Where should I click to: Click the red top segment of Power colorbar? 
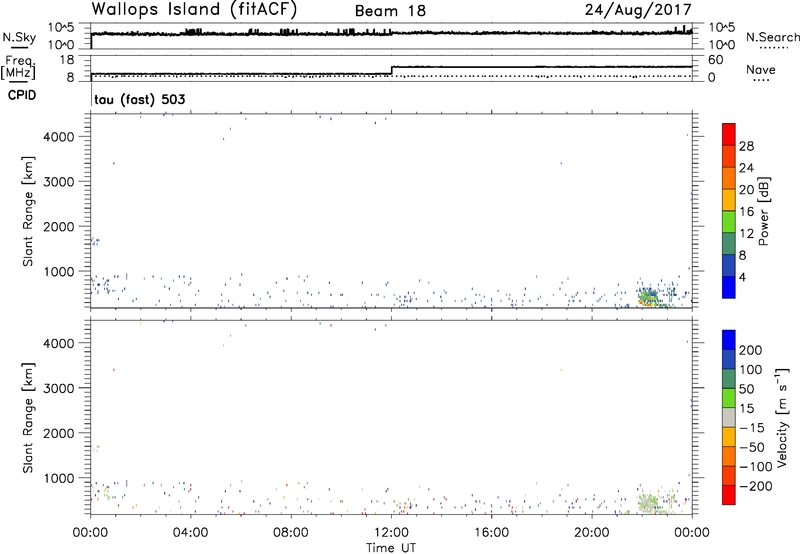click(x=729, y=134)
